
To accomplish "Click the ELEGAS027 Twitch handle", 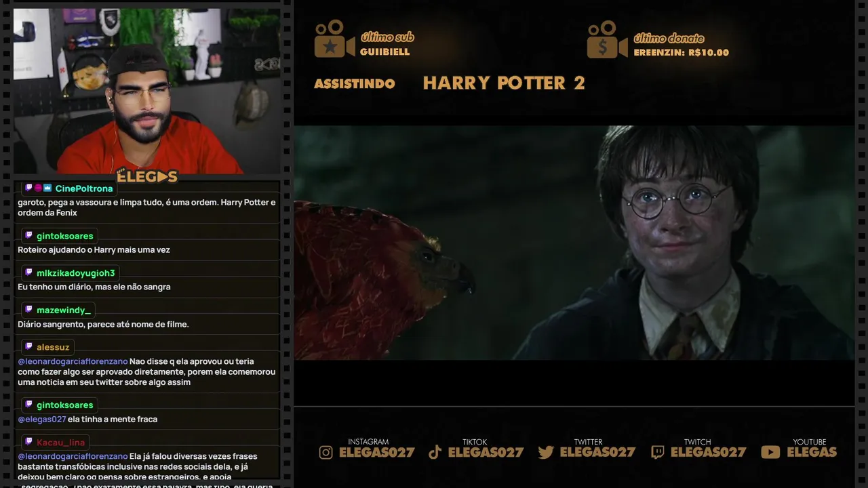I will tap(709, 452).
